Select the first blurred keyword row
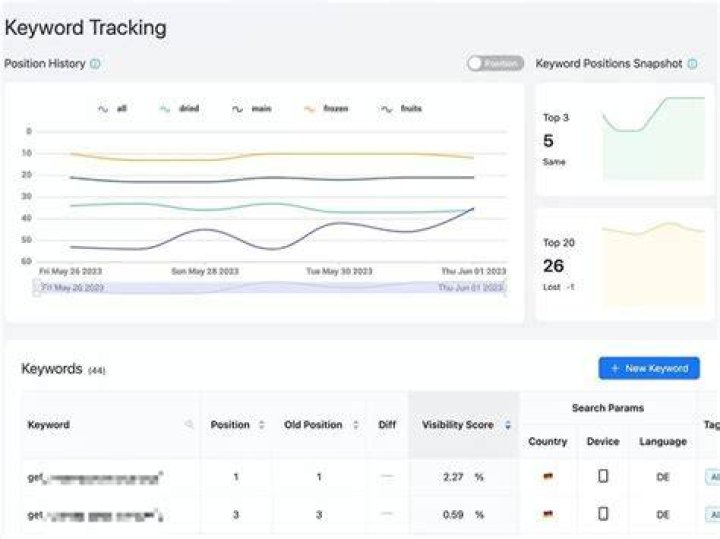 pos(96,477)
